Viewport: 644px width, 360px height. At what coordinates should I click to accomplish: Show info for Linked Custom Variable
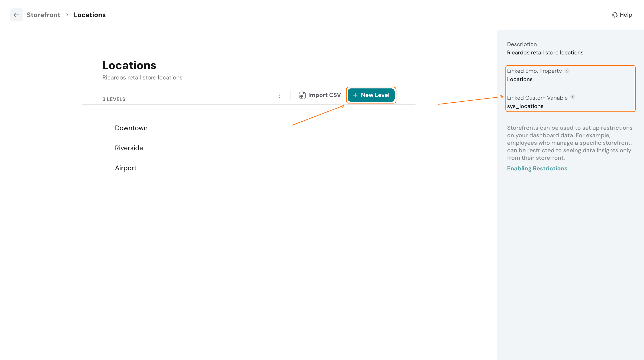coord(573,97)
